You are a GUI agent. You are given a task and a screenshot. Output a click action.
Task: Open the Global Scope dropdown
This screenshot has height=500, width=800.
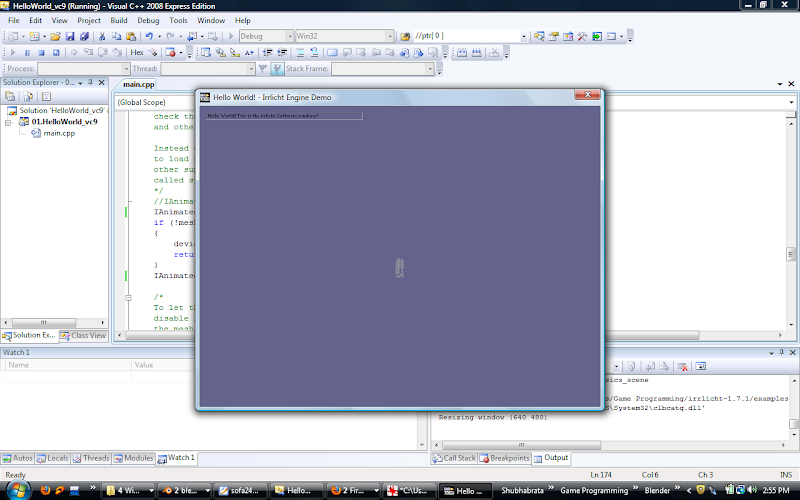coord(155,102)
